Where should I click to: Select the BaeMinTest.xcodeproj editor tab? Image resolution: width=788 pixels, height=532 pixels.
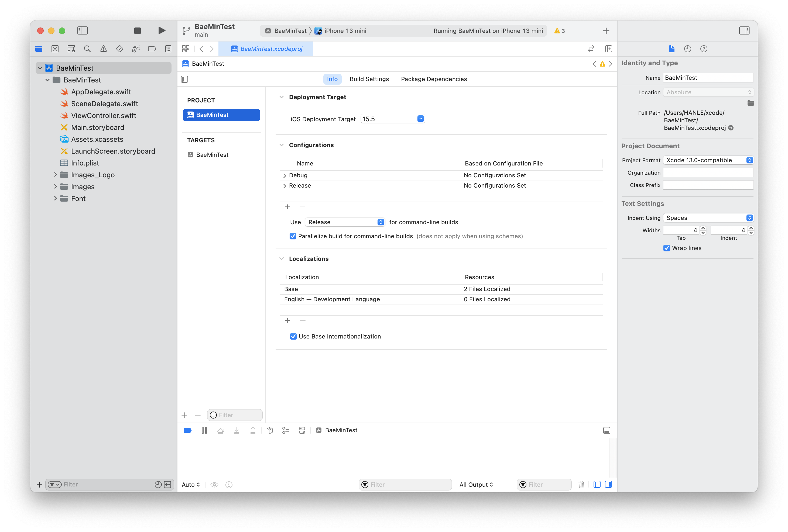pos(266,49)
